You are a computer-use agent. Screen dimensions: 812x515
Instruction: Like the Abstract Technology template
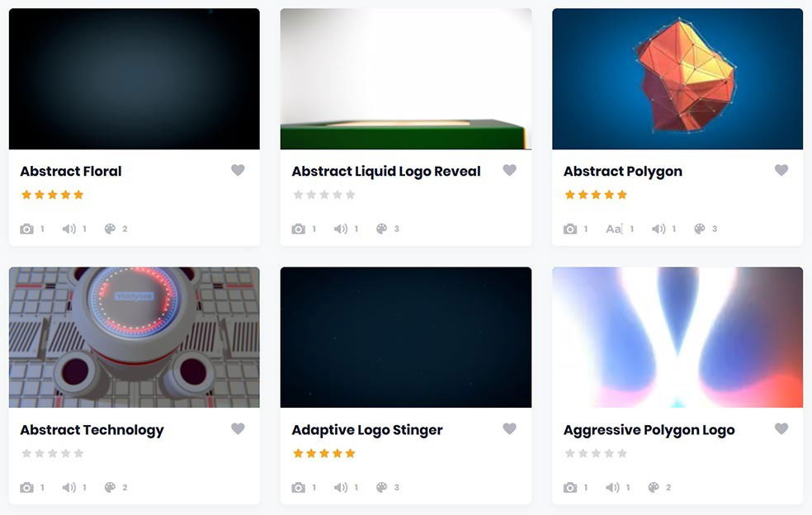tap(238, 428)
